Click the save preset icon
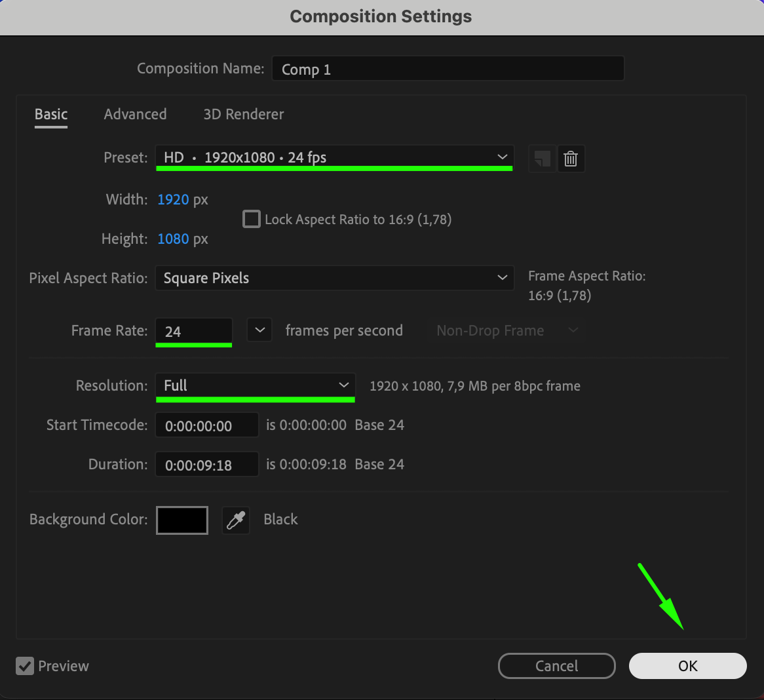 click(542, 159)
